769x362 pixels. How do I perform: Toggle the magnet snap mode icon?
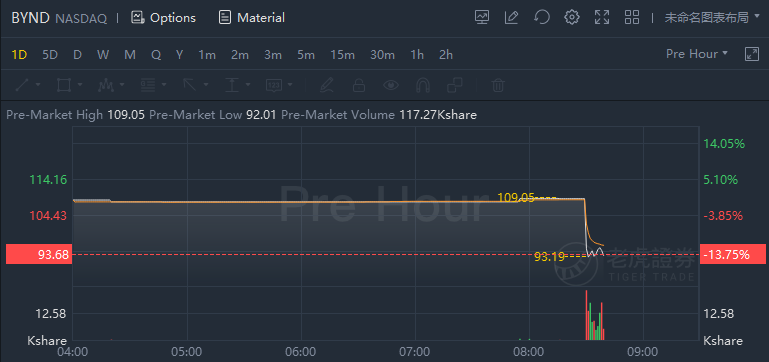pos(423,85)
